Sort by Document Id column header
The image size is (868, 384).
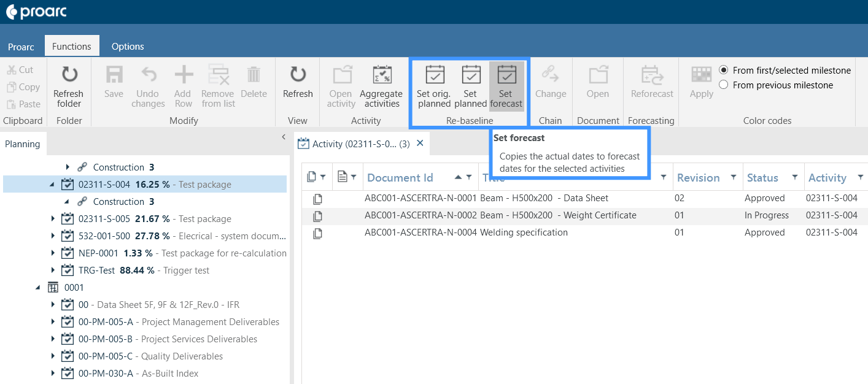point(400,177)
